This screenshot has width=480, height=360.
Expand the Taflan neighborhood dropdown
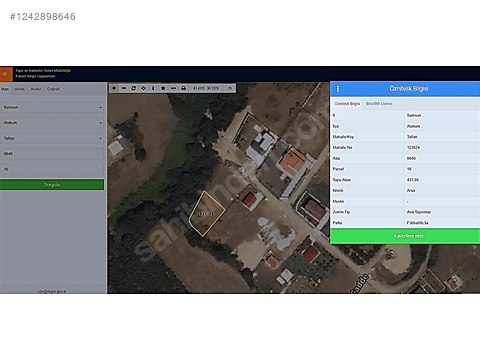(52, 138)
